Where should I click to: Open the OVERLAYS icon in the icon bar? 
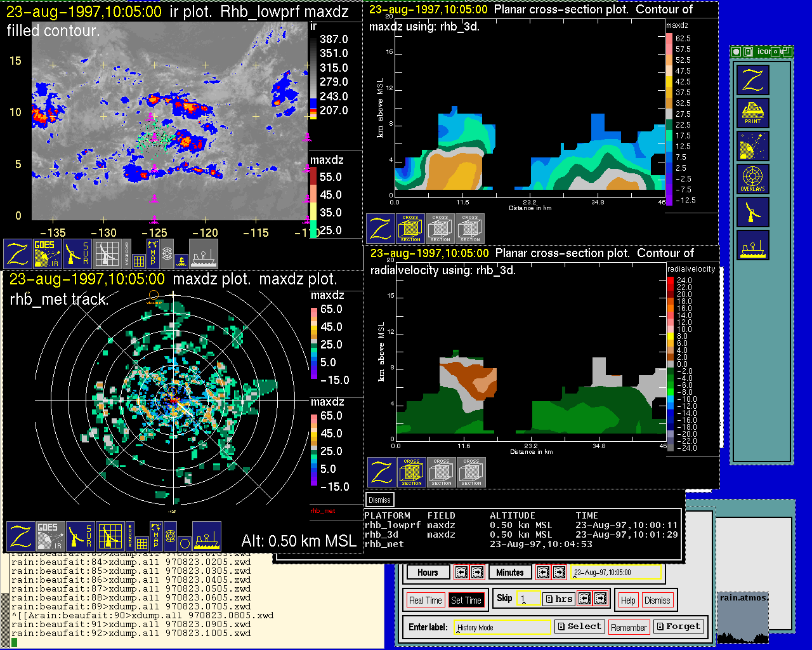(752, 179)
